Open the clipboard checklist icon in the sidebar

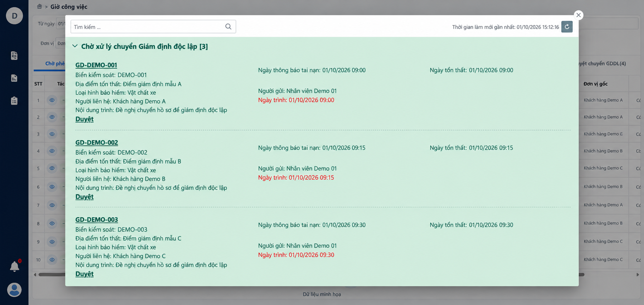[14, 101]
